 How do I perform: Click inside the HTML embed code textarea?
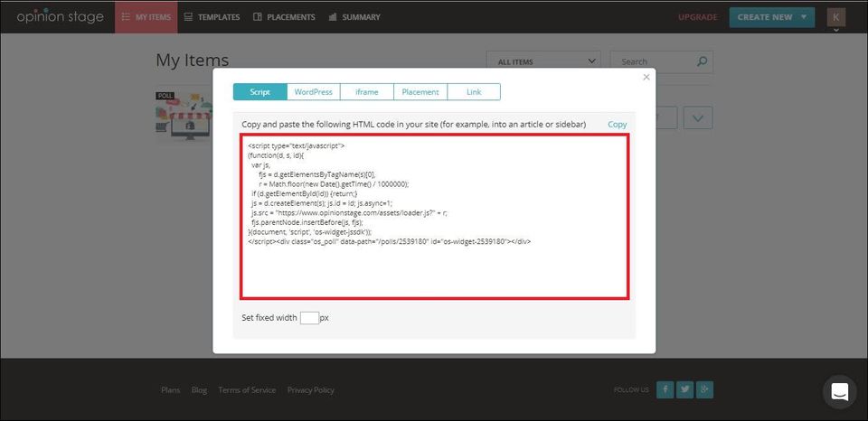pyautogui.click(x=435, y=216)
